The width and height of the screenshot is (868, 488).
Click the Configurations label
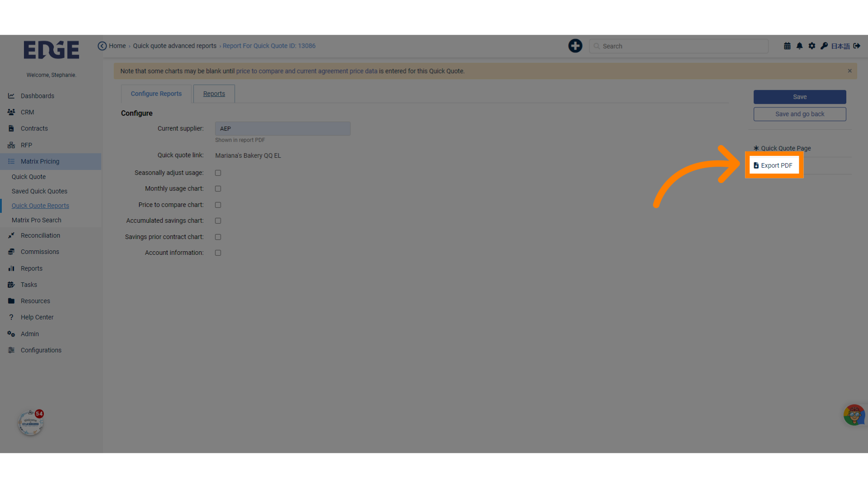pyautogui.click(x=41, y=350)
